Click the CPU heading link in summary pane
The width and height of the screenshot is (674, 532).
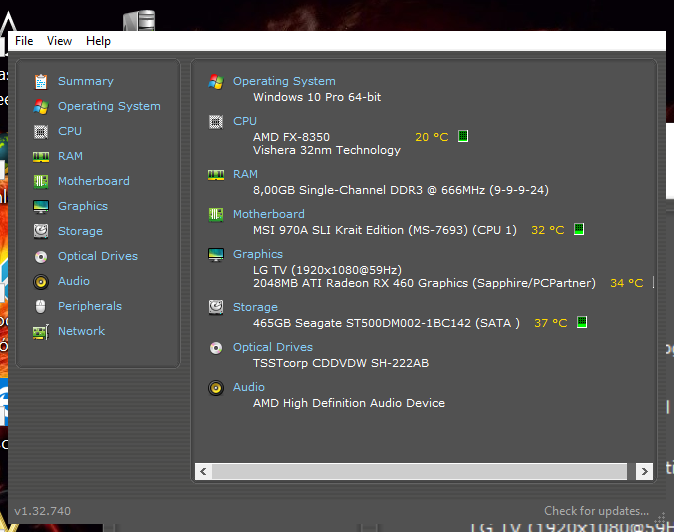245,121
